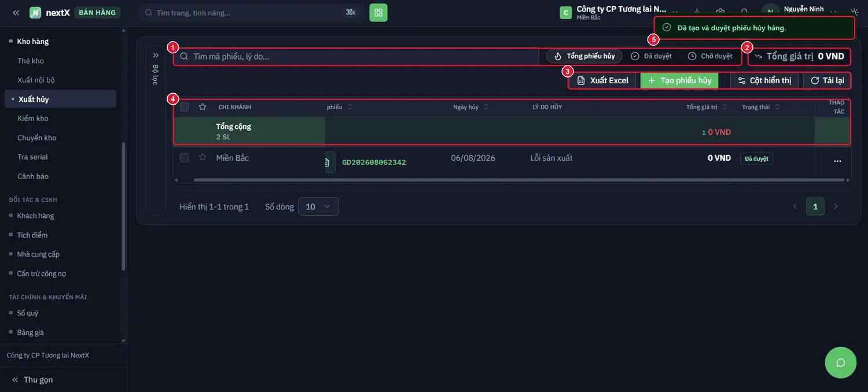This screenshot has width=868, height=392.
Task: Click the Tạo phiếu hủy button
Action: tap(679, 80)
